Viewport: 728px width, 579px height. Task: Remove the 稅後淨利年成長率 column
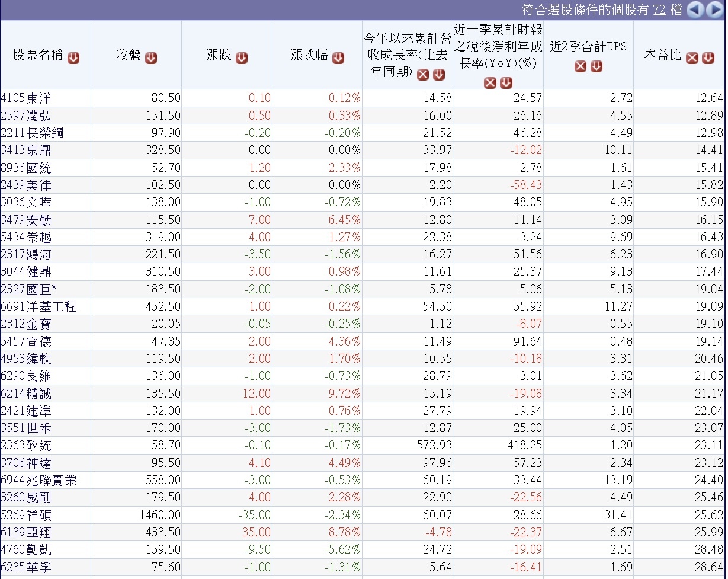click(490, 82)
